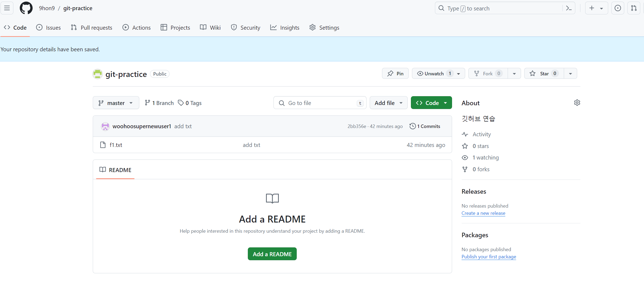Open the global pull requests icon in the header
The height and width of the screenshot is (292, 644).
pos(634,8)
